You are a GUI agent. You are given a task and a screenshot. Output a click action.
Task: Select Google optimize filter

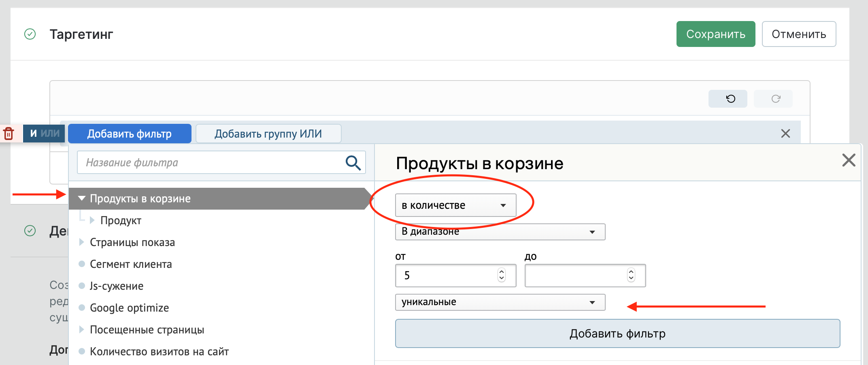pos(129,308)
